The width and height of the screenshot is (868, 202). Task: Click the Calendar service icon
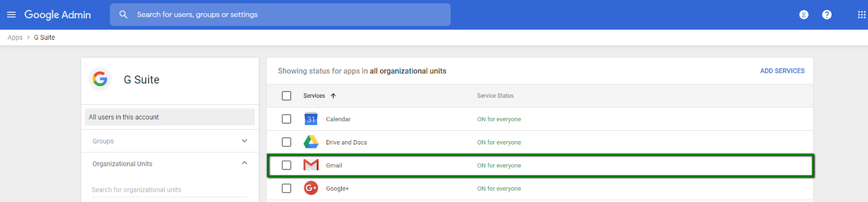[311, 119]
